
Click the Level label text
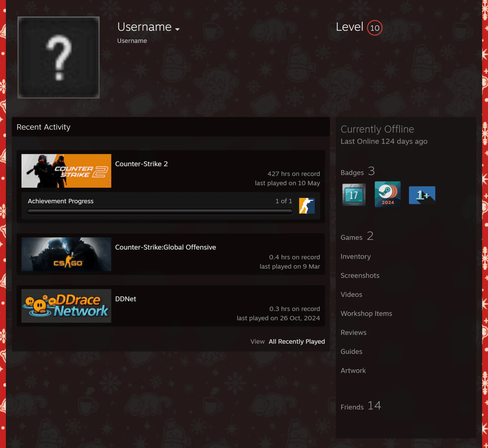(349, 27)
